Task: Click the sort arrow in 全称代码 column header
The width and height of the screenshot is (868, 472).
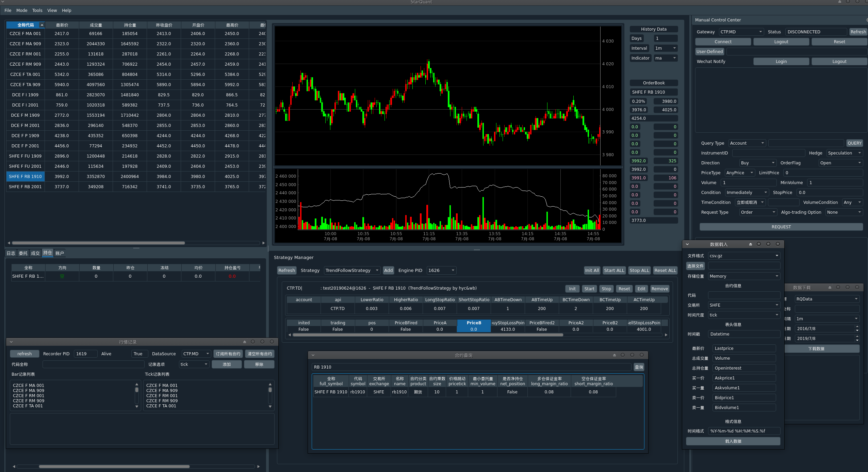Action: coord(42,25)
